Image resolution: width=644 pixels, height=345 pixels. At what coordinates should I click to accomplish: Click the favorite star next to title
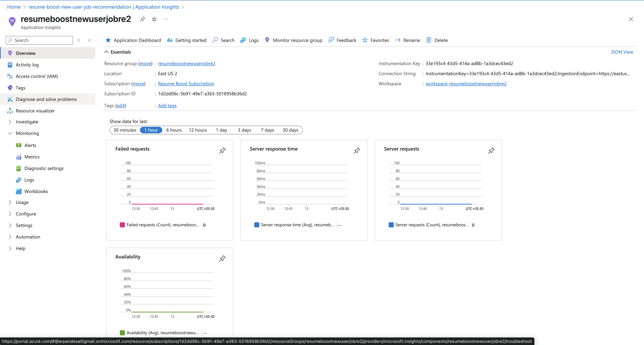tap(154, 19)
